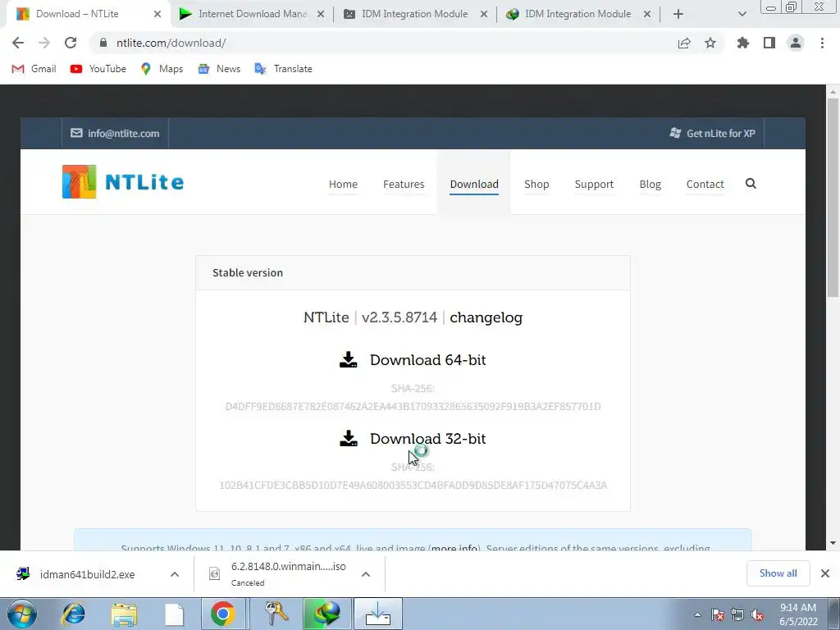The image size is (840, 630).
Task: Click Get nLite for XP link
Action: coord(713,134)
